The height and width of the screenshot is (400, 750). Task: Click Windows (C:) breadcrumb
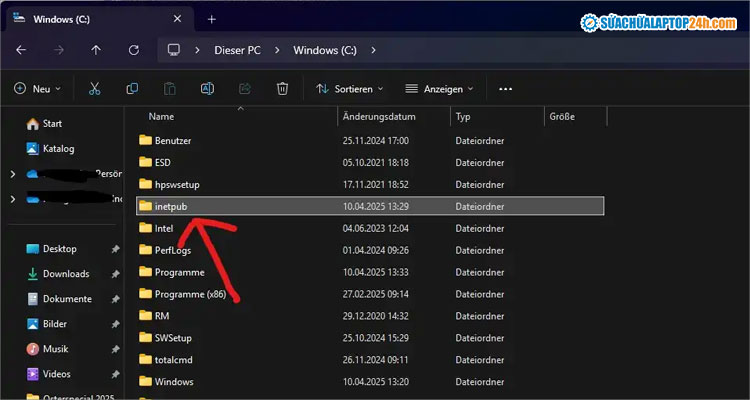point(325,50)
